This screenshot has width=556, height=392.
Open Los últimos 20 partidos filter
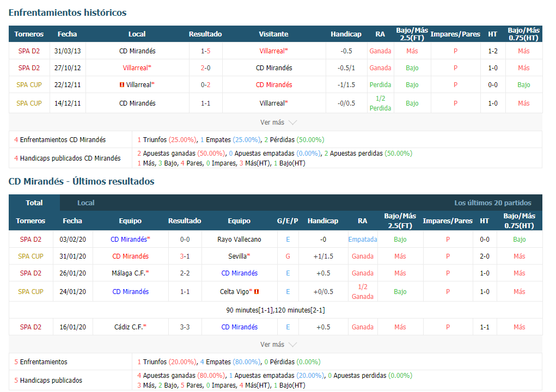click(492, 203)
